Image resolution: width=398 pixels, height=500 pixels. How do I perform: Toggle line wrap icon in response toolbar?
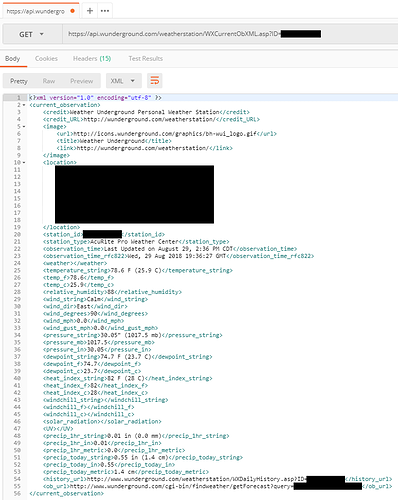coord(155,81)
